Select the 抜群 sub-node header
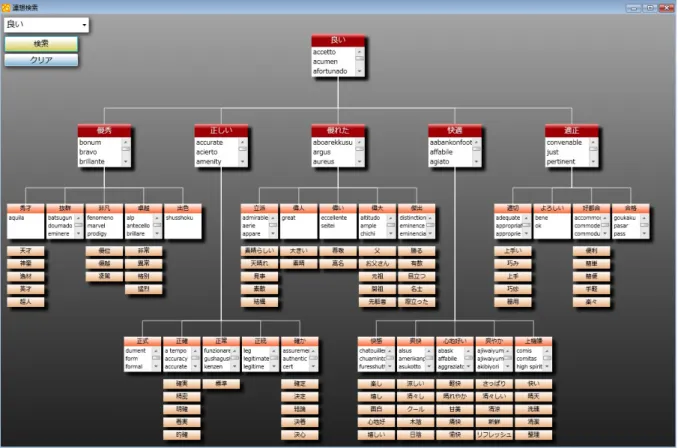The image size is (678, 448). coord(65,208)
